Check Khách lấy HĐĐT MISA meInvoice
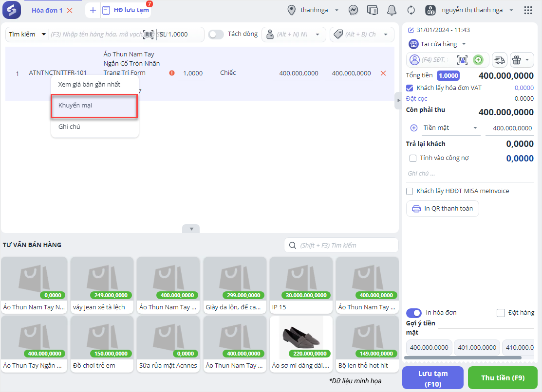 click(410, 191)
